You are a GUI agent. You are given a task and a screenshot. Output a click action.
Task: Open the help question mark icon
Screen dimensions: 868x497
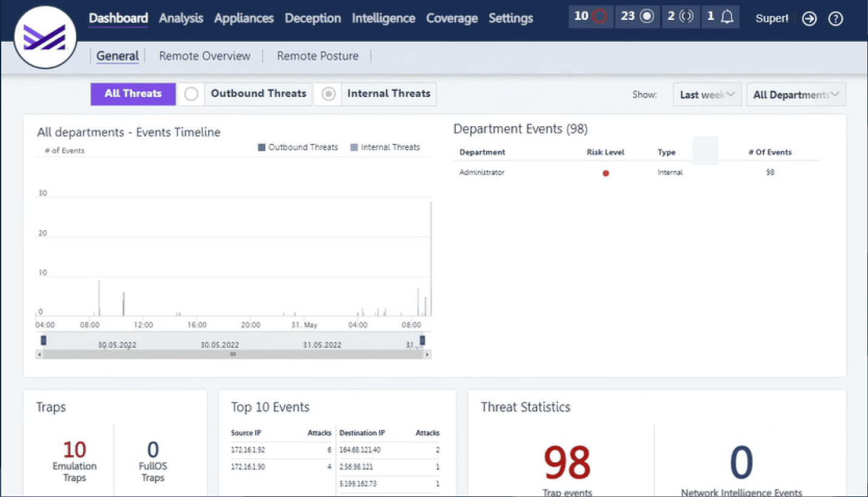(x=836, y=19)
